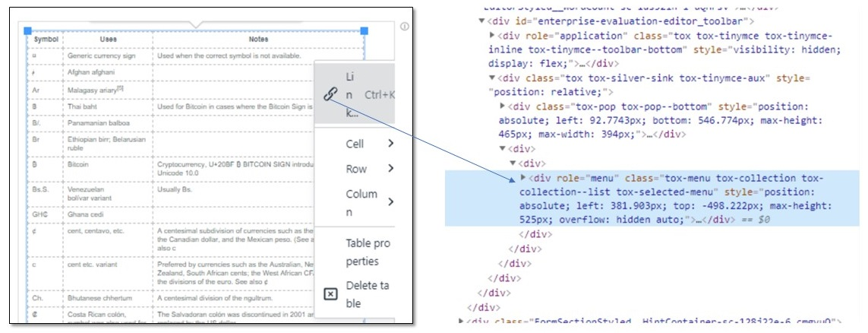Select the "Symbol" column header cell
The image size is (868, 333).
tap(46, 40)
